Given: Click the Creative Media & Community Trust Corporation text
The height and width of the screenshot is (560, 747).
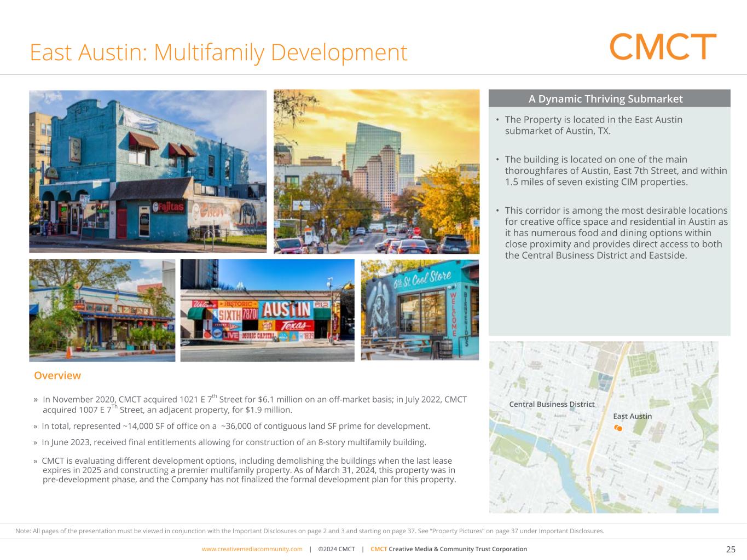Looking at the screenshot, I should (x=458, y=549).
